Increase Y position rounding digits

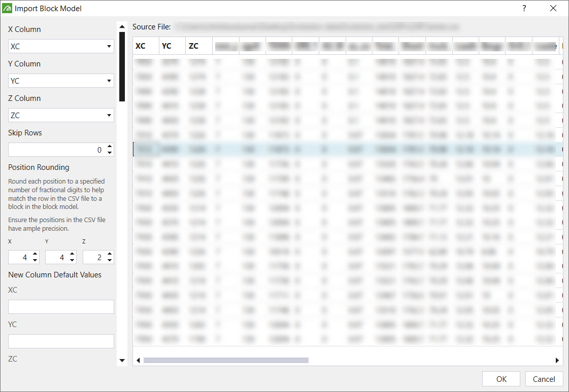(x=72, y=254)
